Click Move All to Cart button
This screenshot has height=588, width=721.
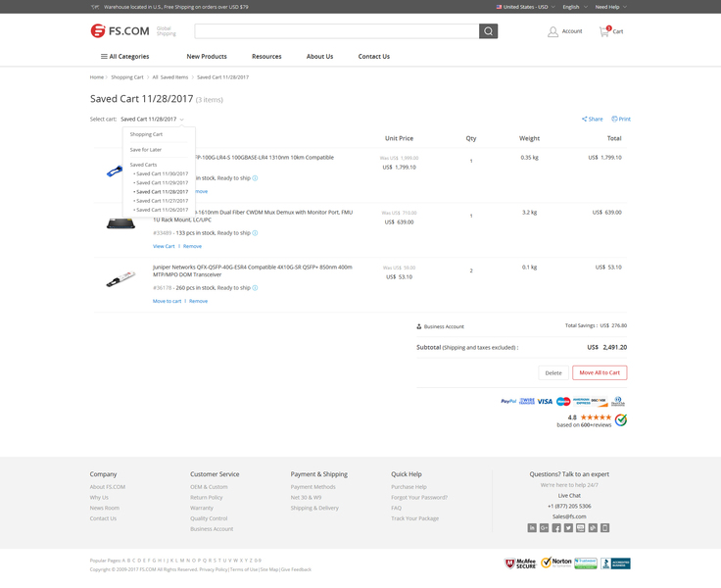[x=600, y=372]
